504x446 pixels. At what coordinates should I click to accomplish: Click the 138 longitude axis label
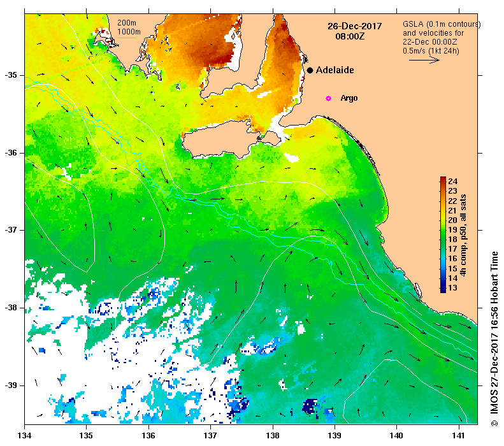[273, 436]
